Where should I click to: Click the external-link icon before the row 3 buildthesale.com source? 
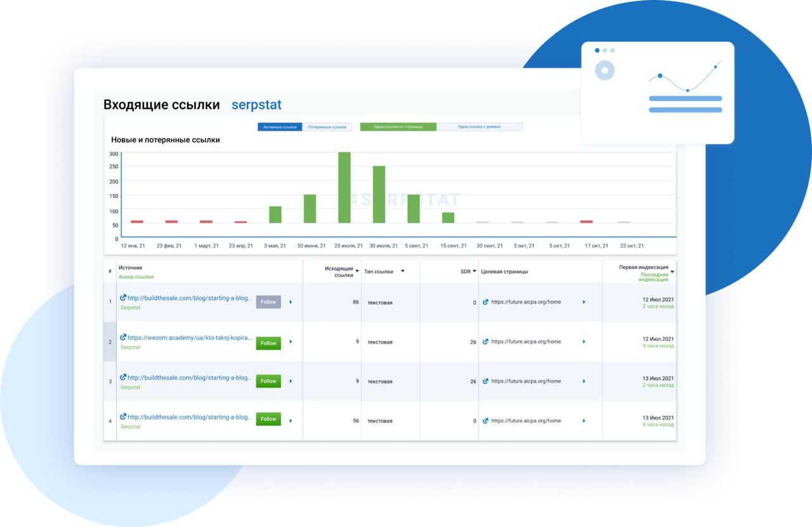[x=123, y=377]
